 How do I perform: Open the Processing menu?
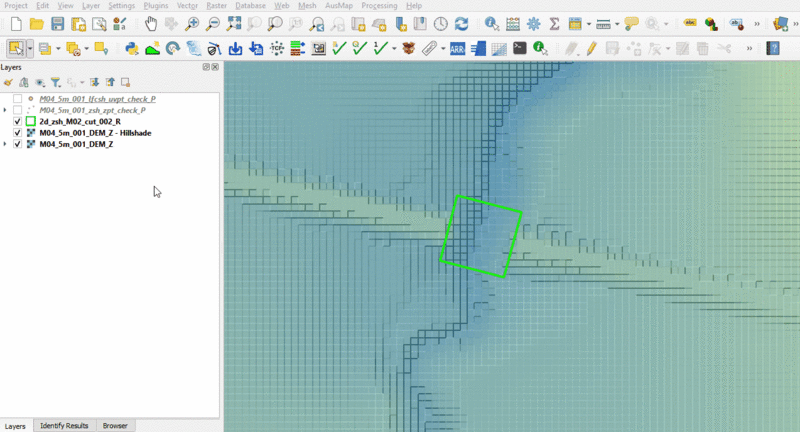pyautogui.click(x=379, y=6)
